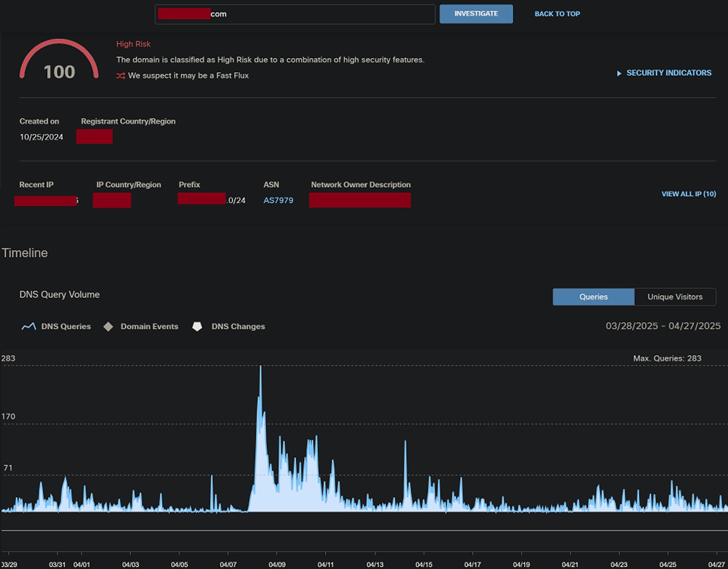Click the INVESTIGATE button
728x569 pixels.
(476, 14)
